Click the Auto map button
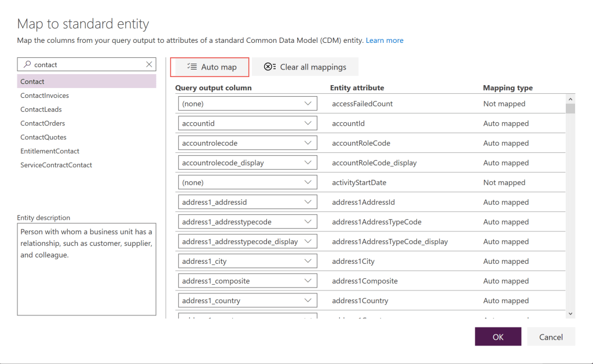Image resolution: width=593 pixels, height=364 pixels. [x=212, y=67]
